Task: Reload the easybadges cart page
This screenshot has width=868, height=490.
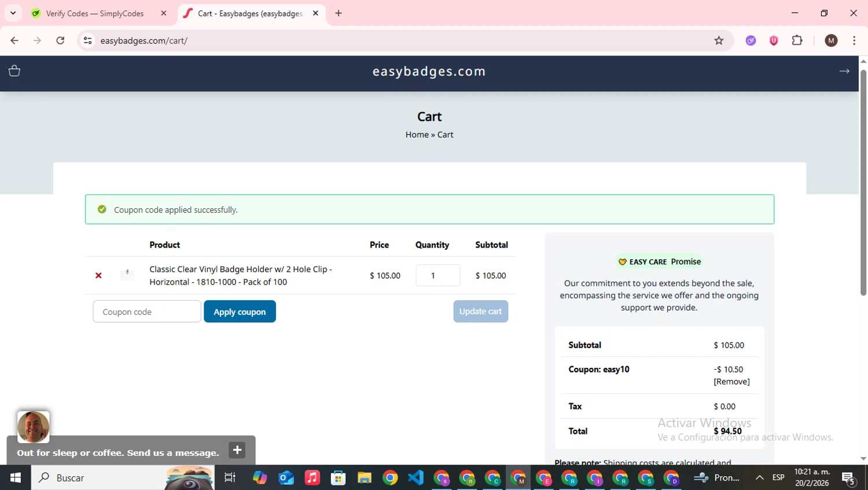Action: click(x=60, y=40)
